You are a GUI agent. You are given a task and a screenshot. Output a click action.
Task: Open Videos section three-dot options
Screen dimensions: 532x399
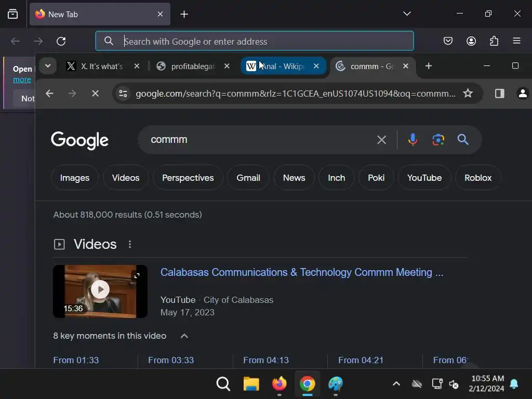pos(129,244)
